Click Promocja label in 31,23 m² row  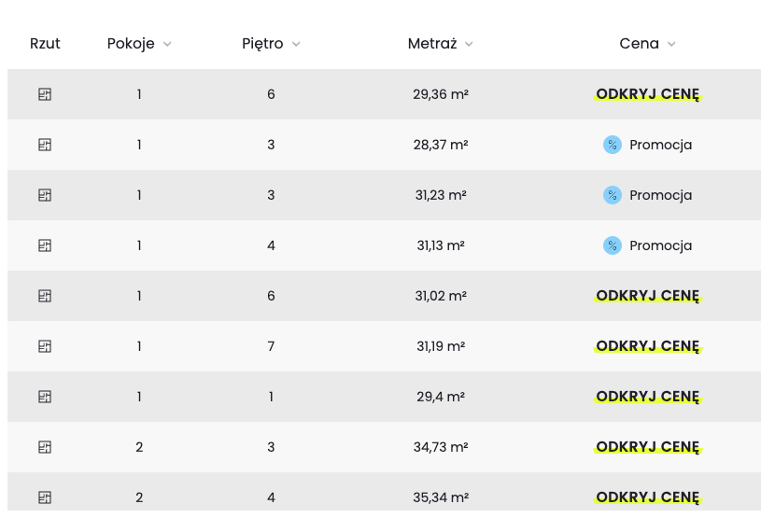[660, 196]
